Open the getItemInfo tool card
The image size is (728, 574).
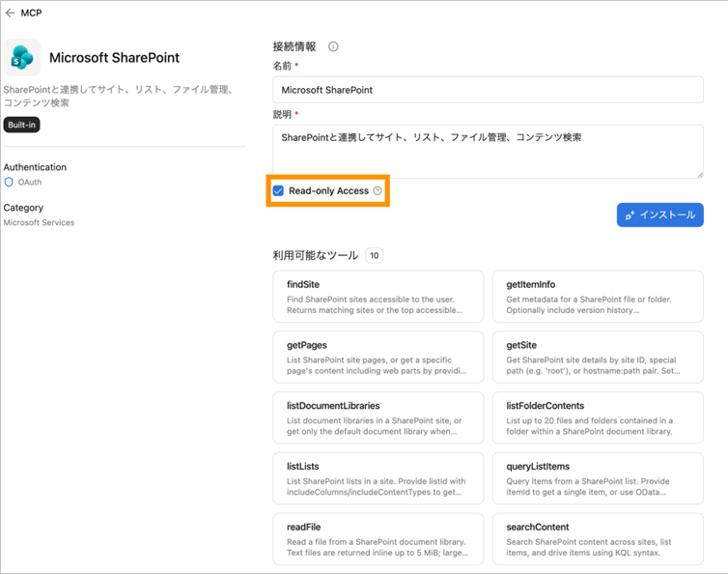598,297
